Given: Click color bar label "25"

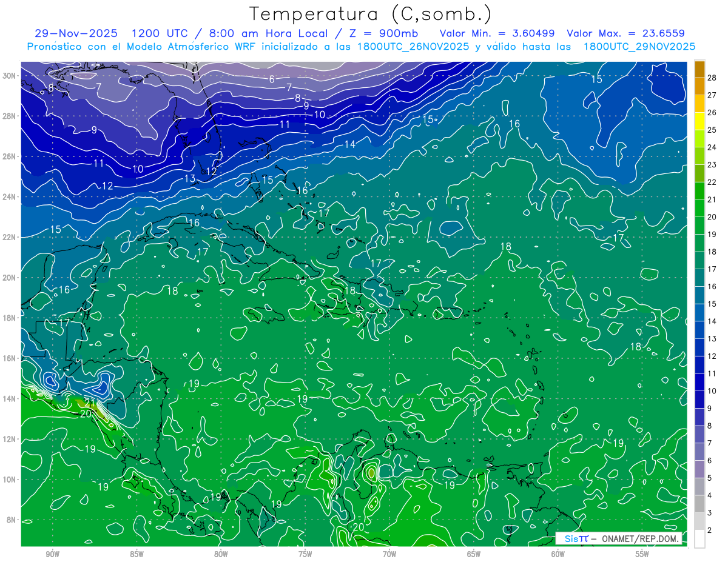Looking at the screenshot, I should coord(712,130).
